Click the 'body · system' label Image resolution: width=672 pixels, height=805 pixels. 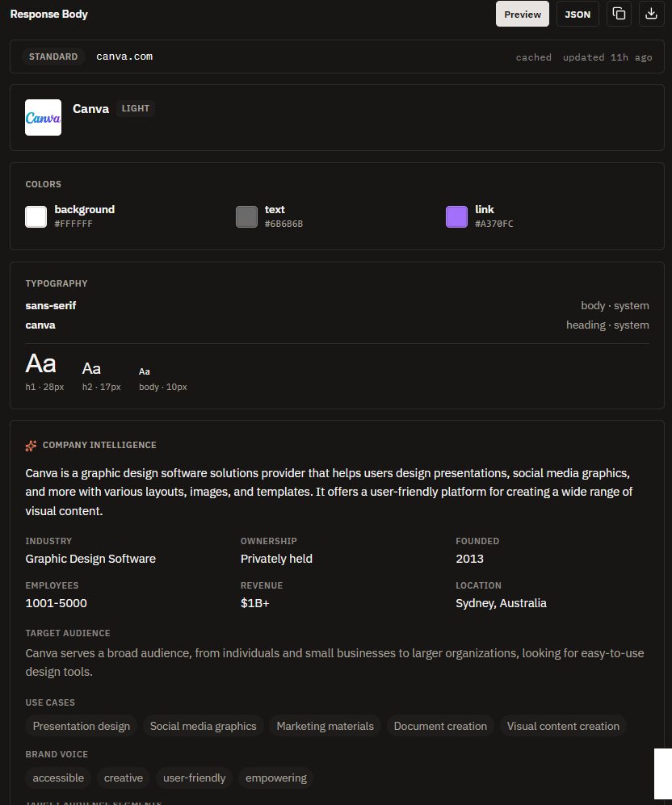615,305
